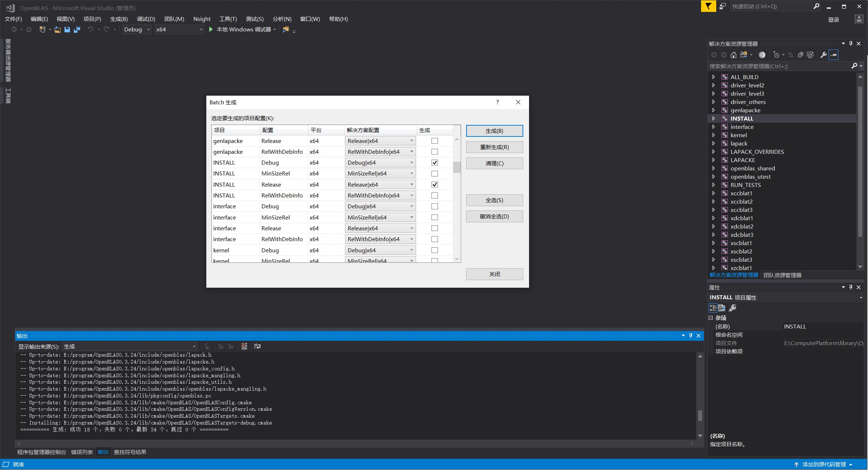Check the INSTALL MinSizeRel build checkbox
Viewport: 868px width, 470px height.
(435, 174)
